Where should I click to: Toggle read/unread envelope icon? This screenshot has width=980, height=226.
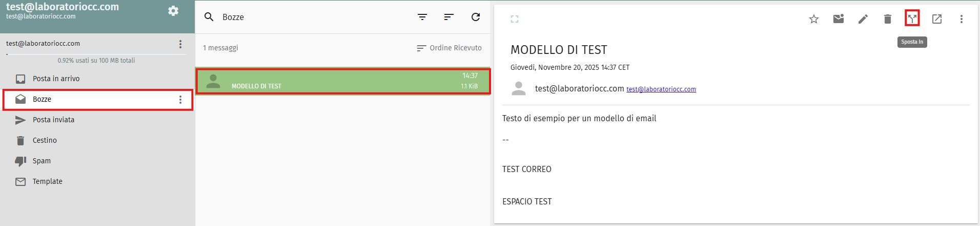[839, 19]
